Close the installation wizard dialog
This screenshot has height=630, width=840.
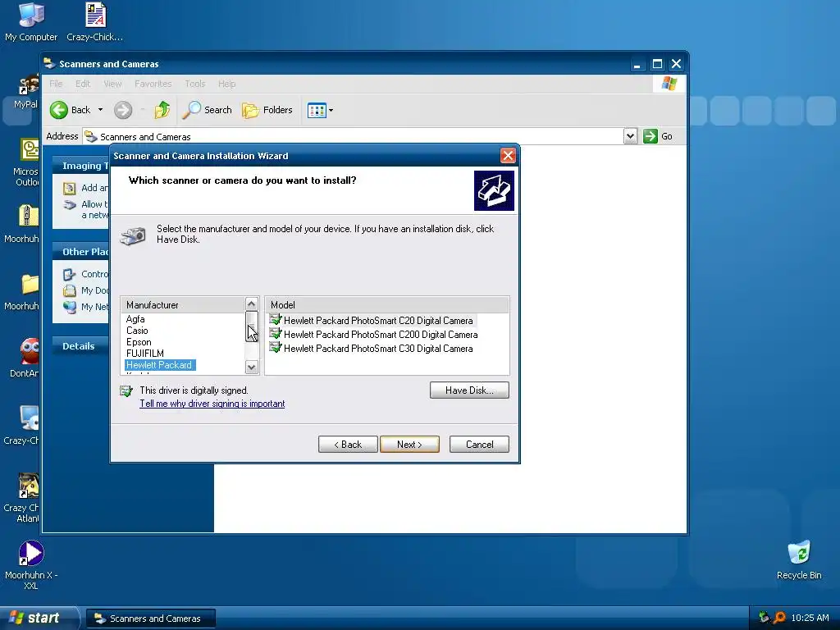point(508,156)
